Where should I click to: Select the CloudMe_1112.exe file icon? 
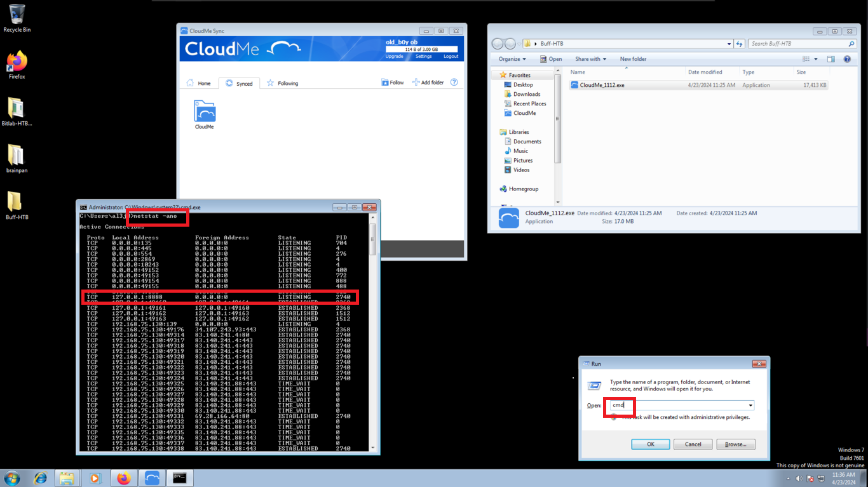point(574,85)
